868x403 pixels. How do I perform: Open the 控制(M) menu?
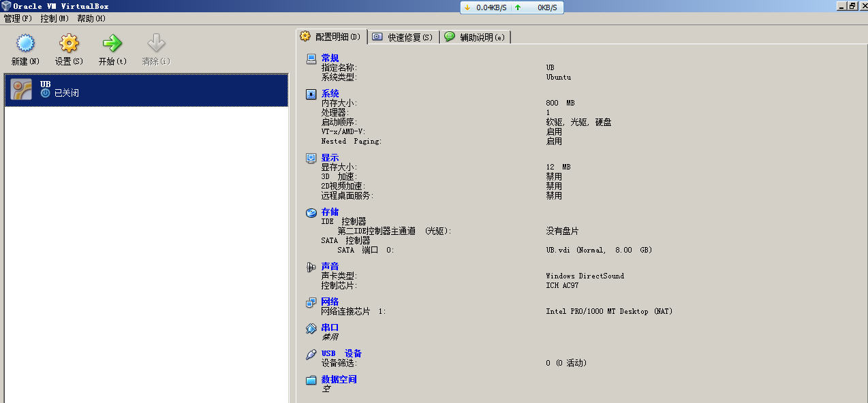click(55, 18)
